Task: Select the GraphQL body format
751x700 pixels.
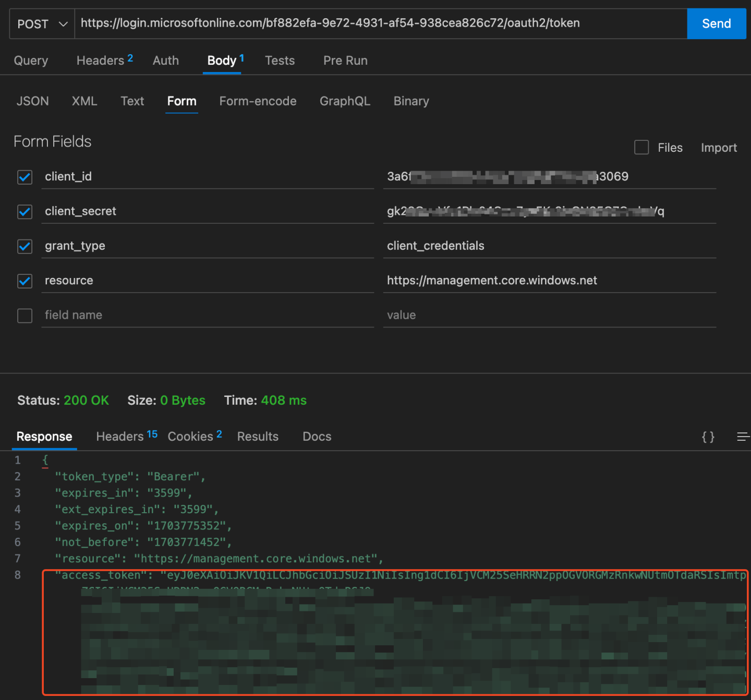Action: [x=345, y=101]
